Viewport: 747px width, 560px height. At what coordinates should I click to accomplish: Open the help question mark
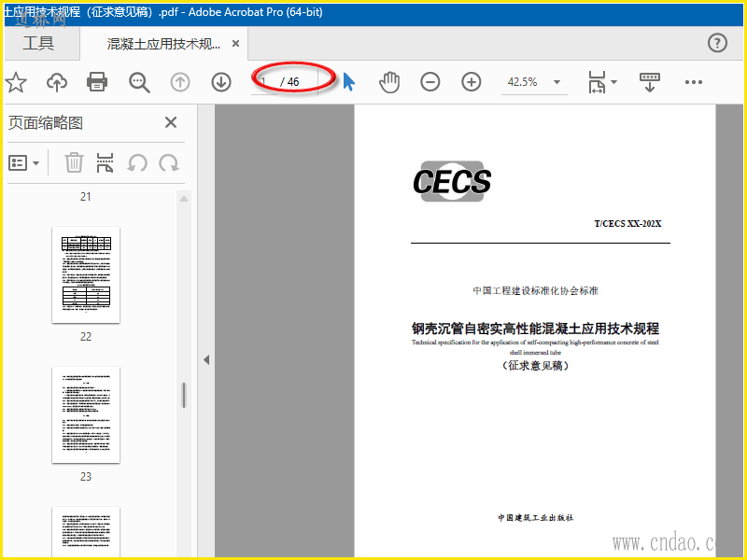coord(717,43)
